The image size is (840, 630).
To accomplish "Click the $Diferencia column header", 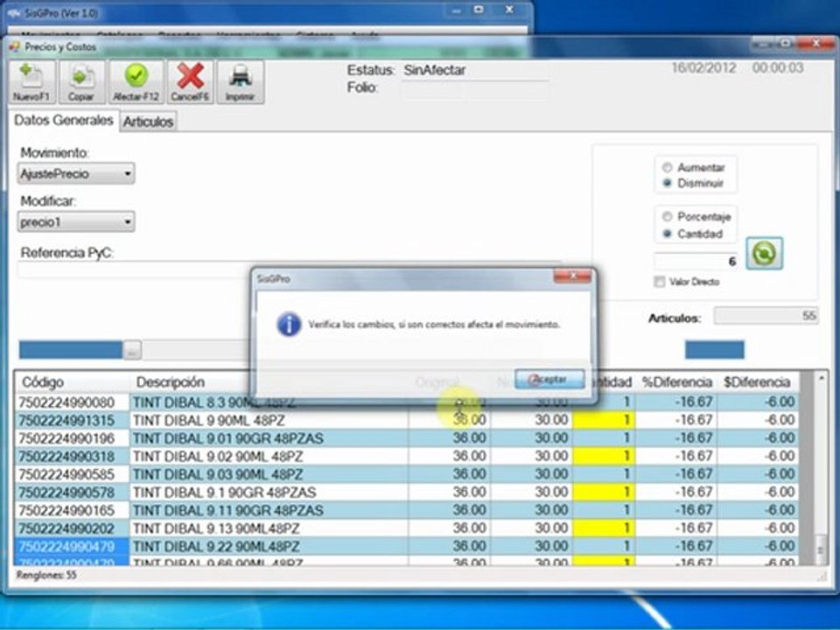I will [758, 382].
